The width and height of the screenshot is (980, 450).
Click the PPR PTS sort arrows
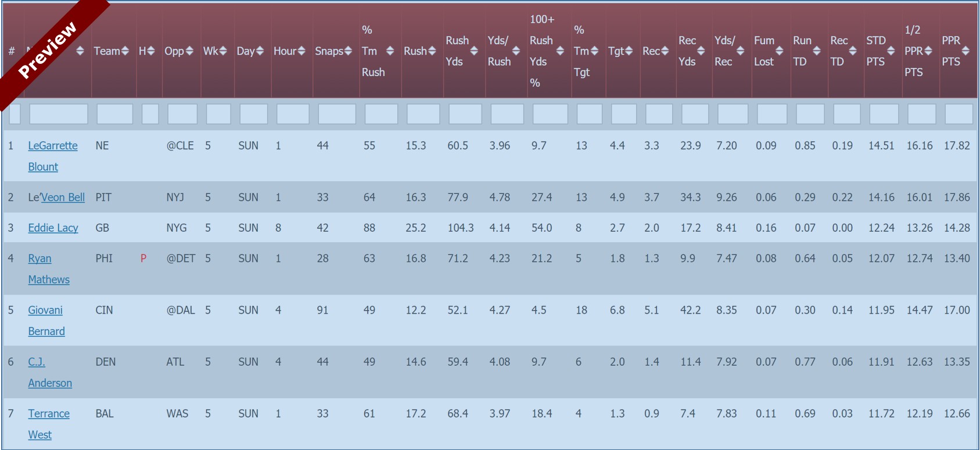(x=965, y=51)
